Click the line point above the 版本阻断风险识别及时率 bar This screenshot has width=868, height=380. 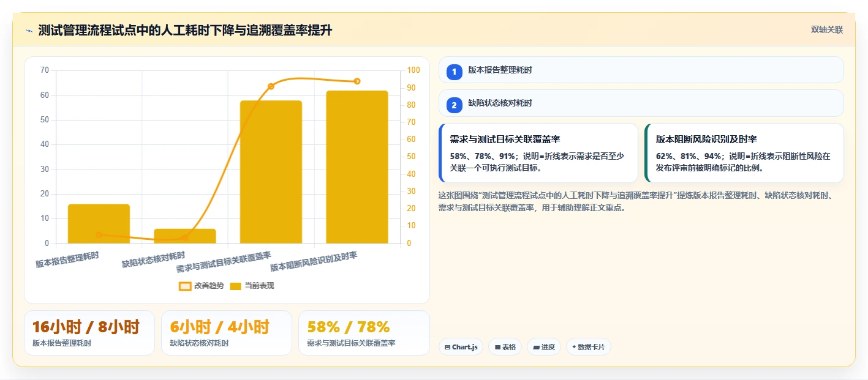(357, 81)
